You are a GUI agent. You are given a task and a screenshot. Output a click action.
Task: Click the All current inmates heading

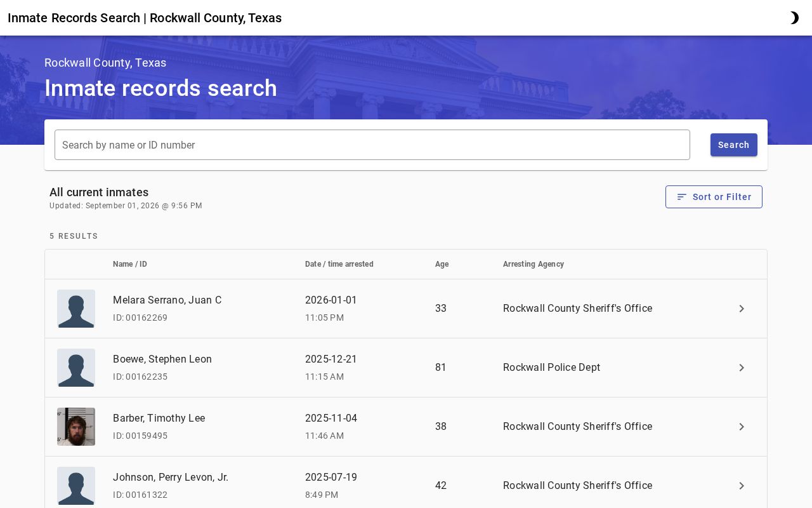point(99,192)
